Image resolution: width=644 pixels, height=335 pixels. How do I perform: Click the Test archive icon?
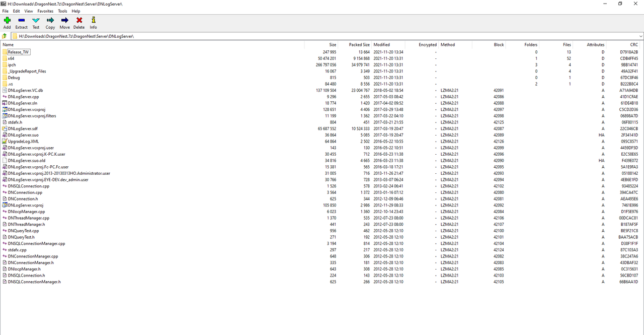point(36,20)
